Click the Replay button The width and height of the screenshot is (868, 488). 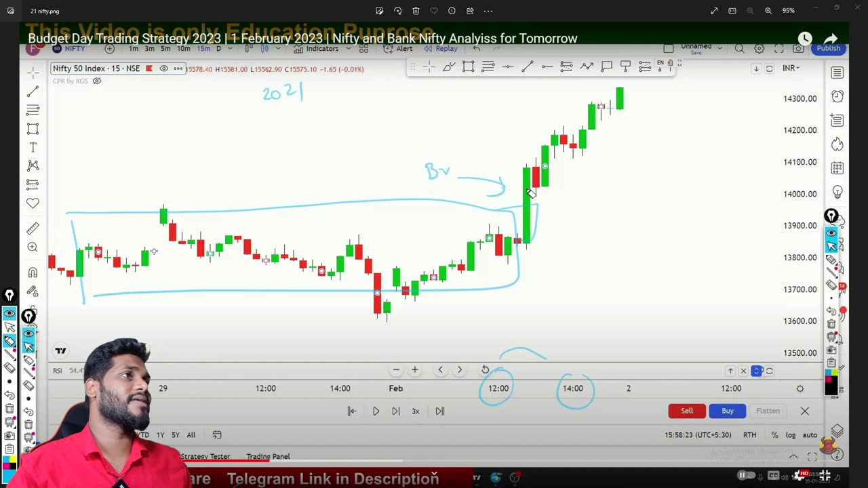tap(441, 49)
